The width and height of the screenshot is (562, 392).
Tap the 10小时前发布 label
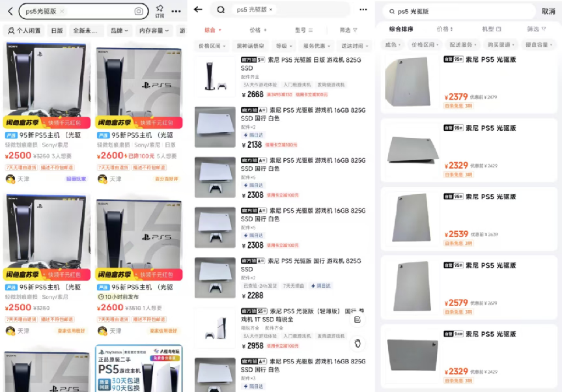click(x=119, y=297)
